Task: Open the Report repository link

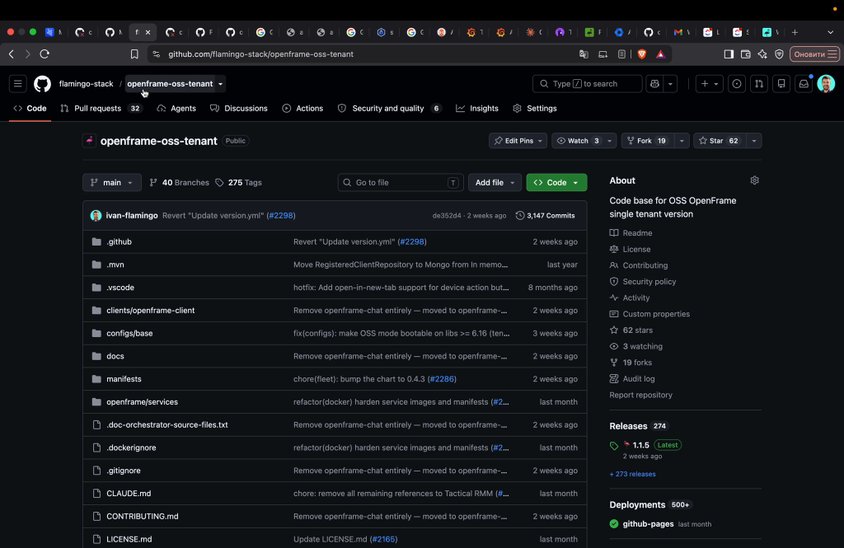Action: (641, 395)
